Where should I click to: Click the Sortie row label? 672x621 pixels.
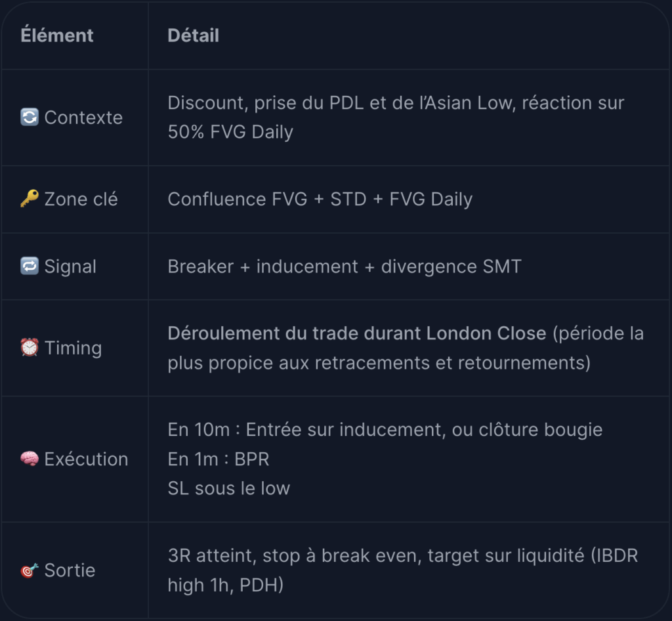coord(70,570)
